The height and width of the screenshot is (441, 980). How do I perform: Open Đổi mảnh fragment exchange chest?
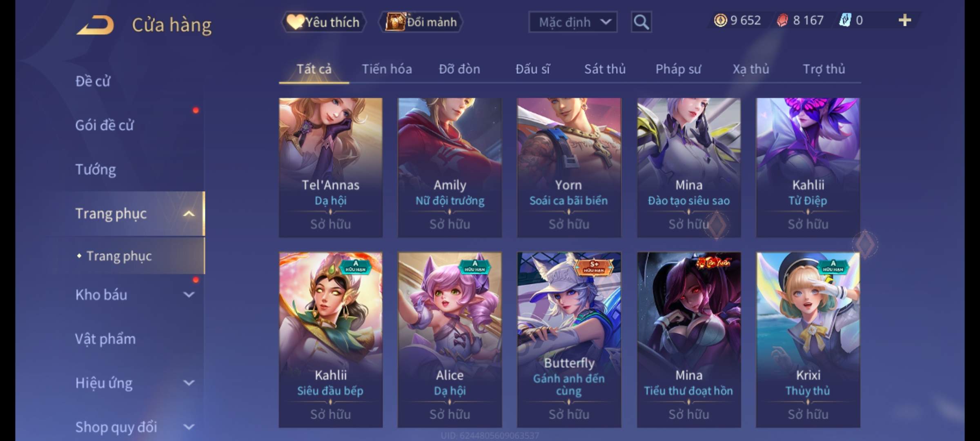[421, 22]
